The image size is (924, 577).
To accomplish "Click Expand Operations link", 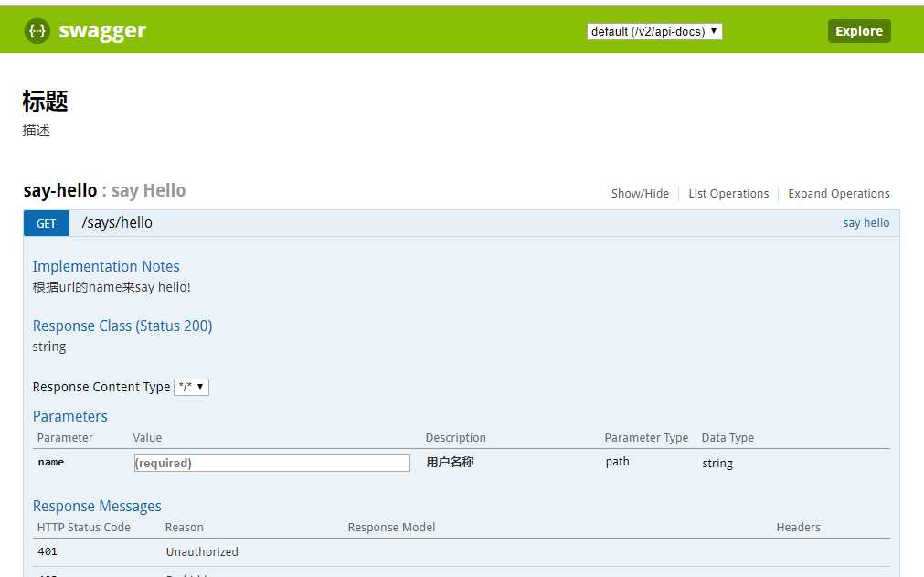I will (x=839, y=193).
